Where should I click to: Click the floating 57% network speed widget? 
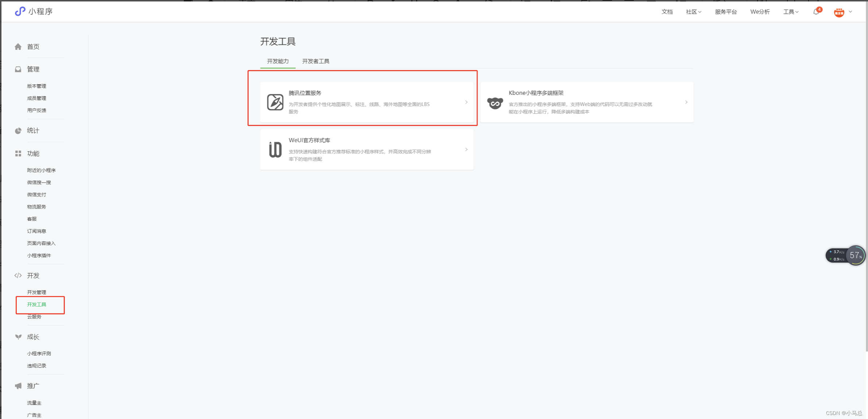855,255
